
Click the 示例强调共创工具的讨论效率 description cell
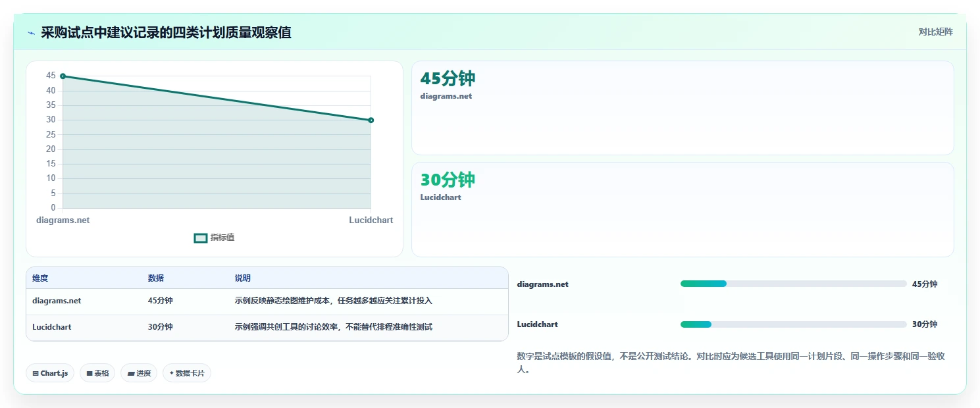click(334, 327)
